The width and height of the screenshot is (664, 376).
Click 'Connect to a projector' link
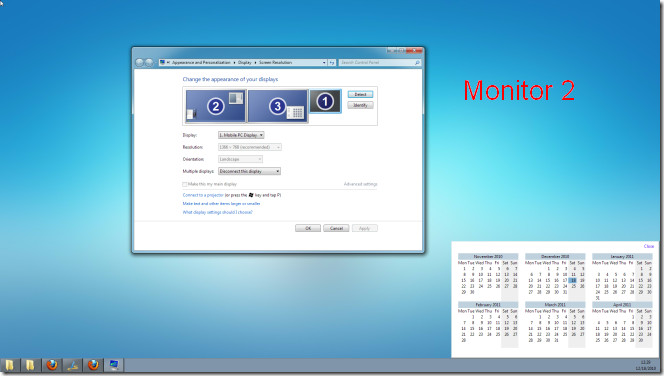pyautogui.click(x=203, y=195)
